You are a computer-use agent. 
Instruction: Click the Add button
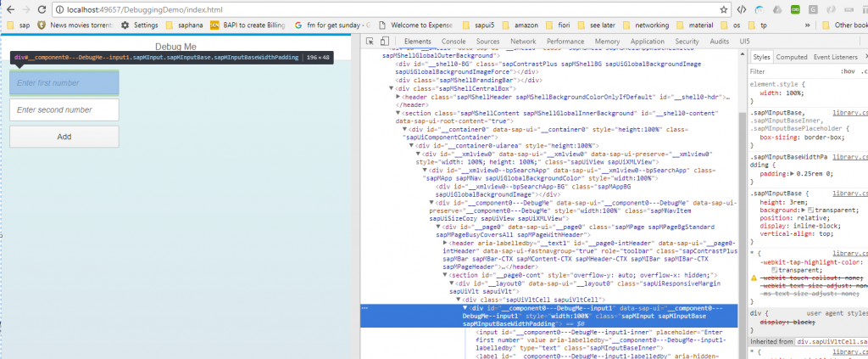64,137
